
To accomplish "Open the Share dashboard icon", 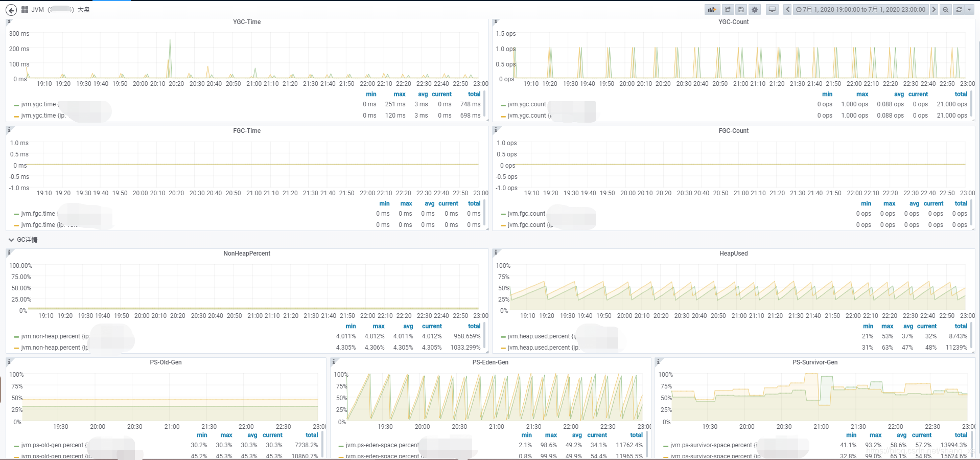I will pyautogui.click(x=728, y=10).
